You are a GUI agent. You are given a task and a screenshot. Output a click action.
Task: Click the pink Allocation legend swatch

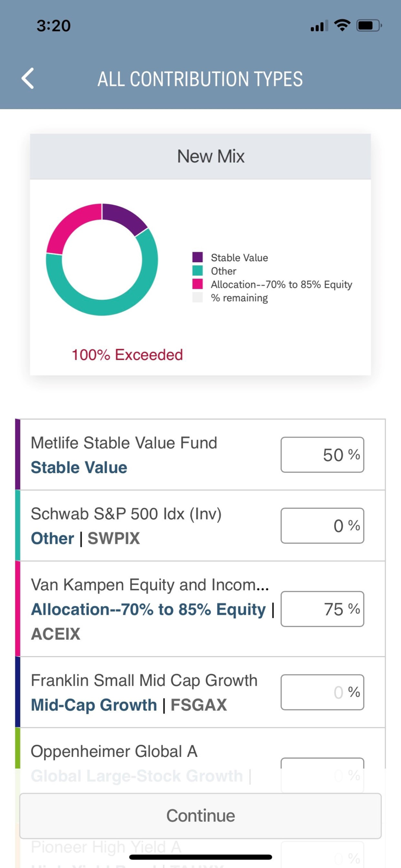pos(197,284)
